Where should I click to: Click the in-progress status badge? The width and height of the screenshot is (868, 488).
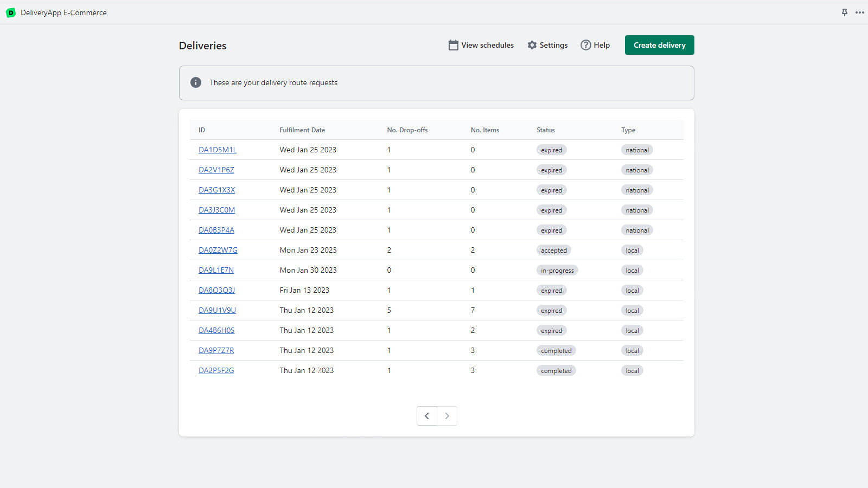pos(557,270)
